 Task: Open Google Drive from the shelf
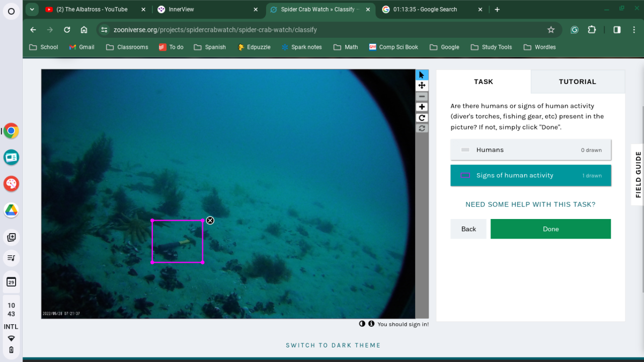coord(11,210)
